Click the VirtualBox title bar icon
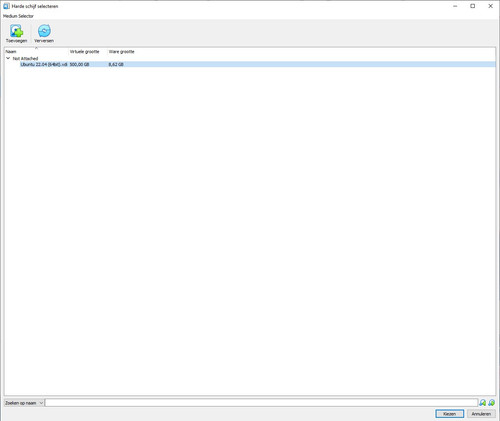Image resolution: width=500 pixels, height=421 pixels. pyautogui.click(x=6, y=6)
